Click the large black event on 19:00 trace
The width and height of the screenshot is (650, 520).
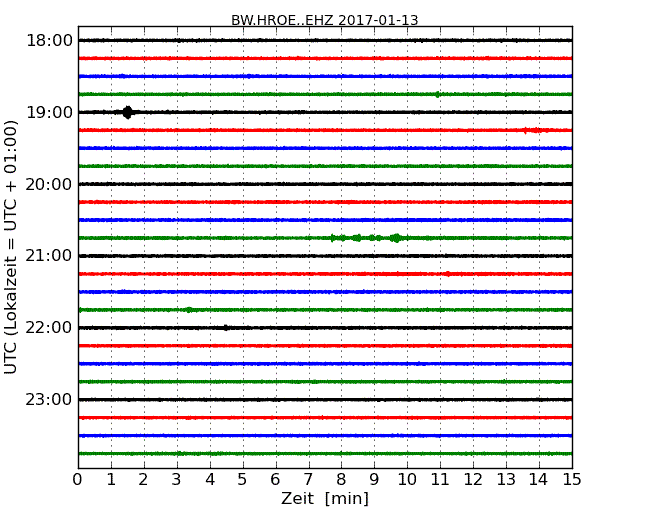128,112
